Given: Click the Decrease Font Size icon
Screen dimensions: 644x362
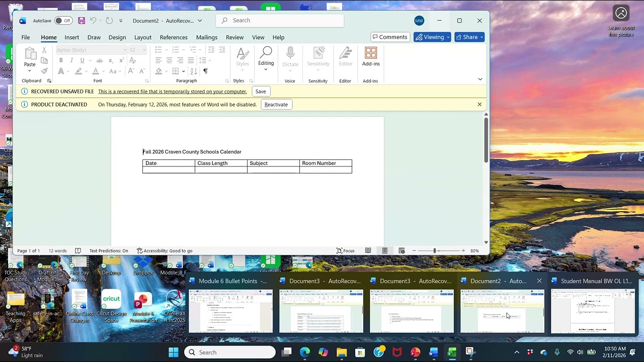Looking at the screenshot, I should click(142, 71).
